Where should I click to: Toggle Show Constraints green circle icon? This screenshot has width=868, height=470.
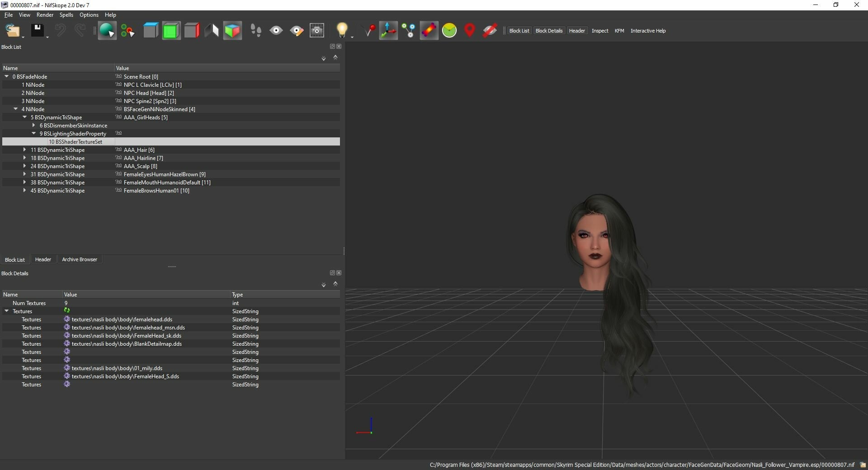[x=449, y=31]
